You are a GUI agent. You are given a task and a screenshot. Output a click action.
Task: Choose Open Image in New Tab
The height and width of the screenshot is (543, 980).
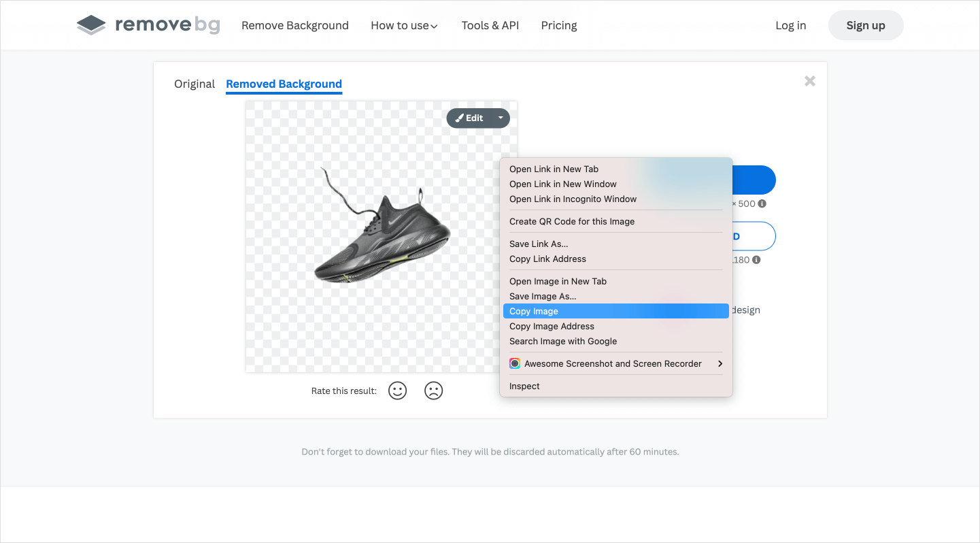[558, 281]
